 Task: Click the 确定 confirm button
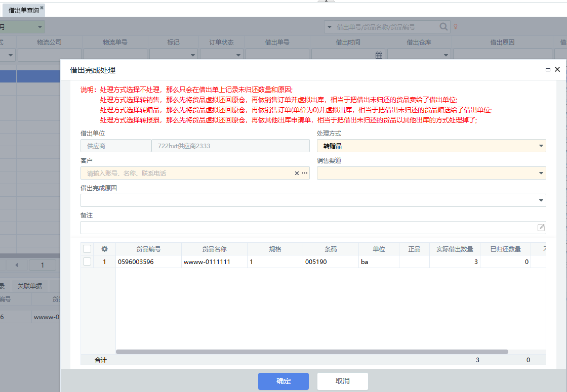283,381
